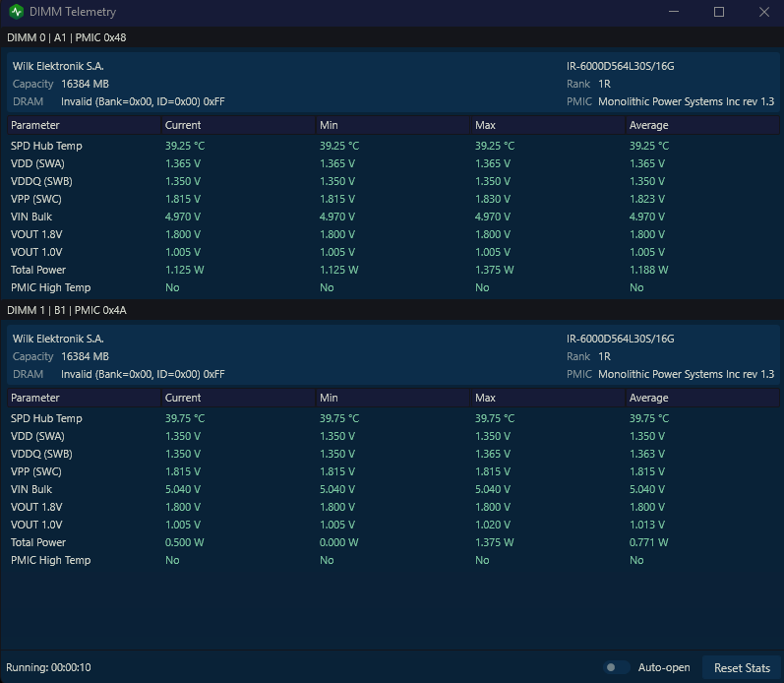
Task: Click DIMM 1 average VOUT 1.0V value 1.013 V
Action: coord(647,525)
